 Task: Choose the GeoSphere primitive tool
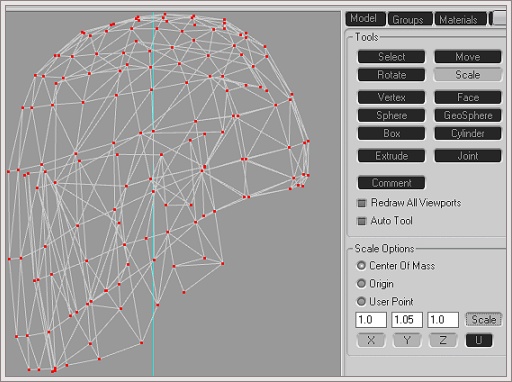(468, 115)
